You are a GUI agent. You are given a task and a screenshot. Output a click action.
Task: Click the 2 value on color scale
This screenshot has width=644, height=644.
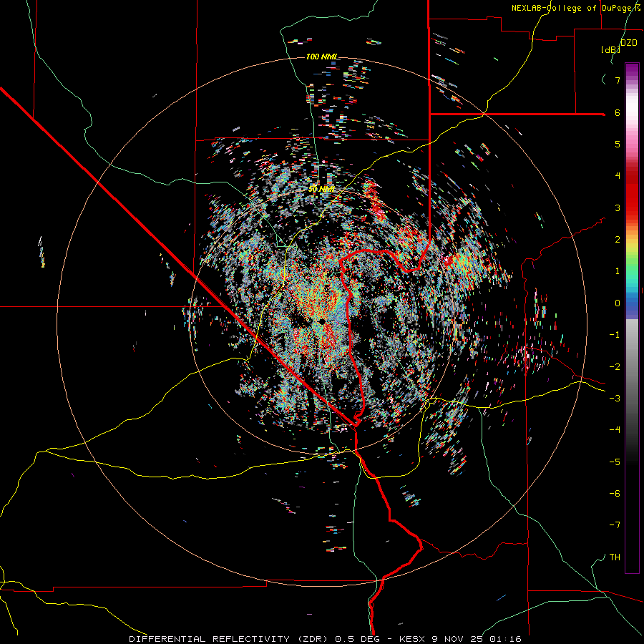pyautogui.click(x=618, y=240)
